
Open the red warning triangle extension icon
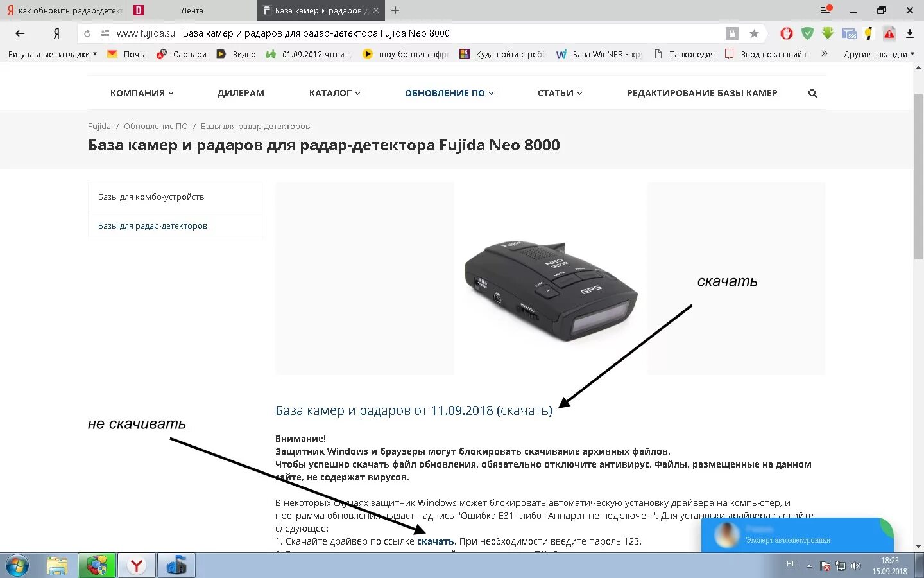click(889, 33)
